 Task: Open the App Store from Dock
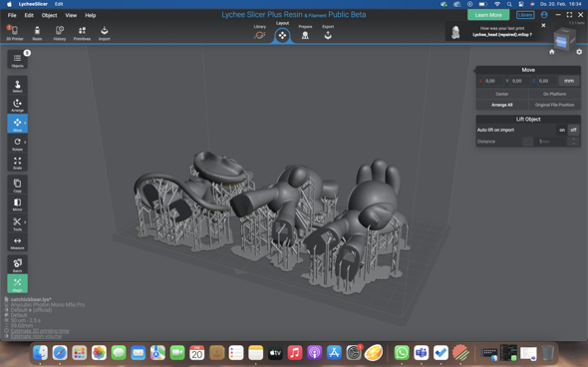tap(334, 353)
